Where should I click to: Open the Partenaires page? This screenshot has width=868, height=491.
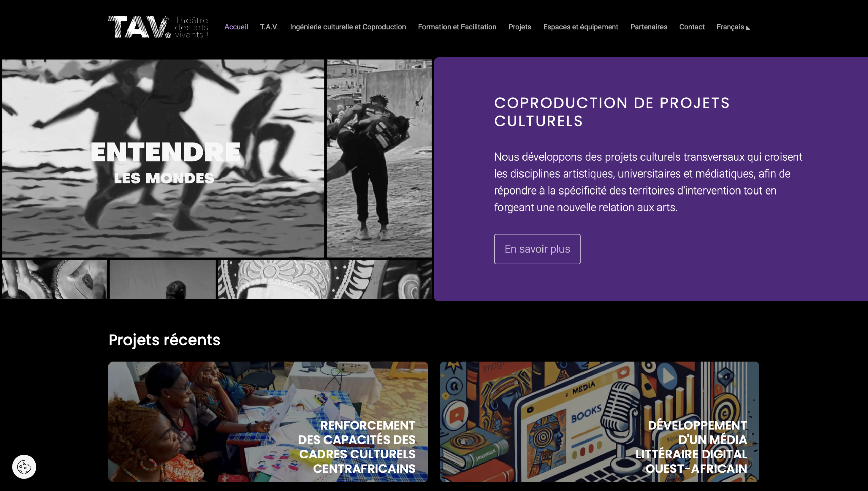649,27
